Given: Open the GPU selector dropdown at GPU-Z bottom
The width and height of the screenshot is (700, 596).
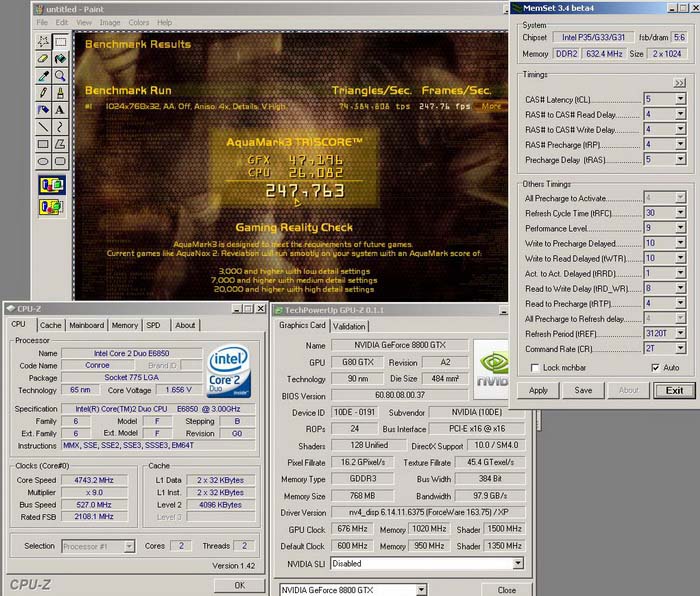Looking at the screenshot, I should [x=421, y=590].
